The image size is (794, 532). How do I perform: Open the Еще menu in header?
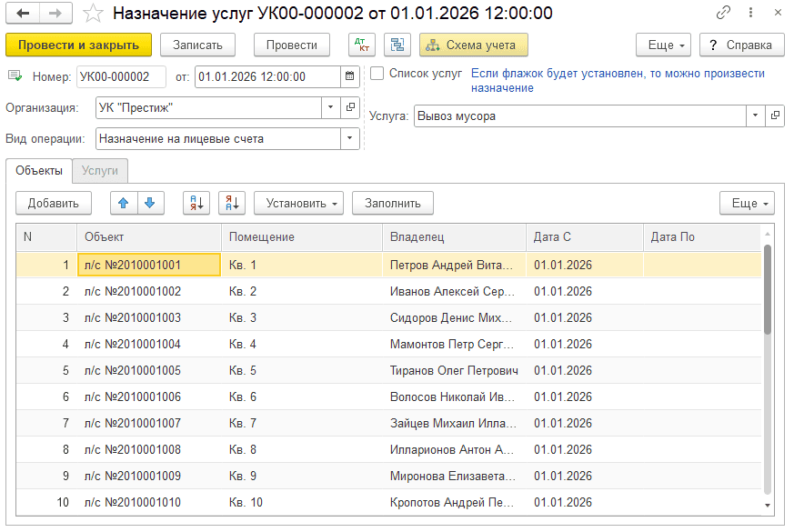tap(663, 45)
